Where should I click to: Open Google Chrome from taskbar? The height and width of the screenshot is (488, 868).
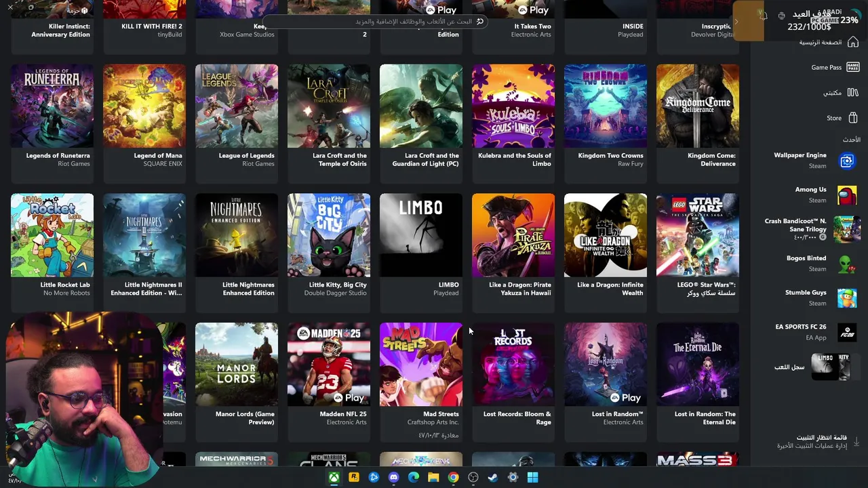point(453,477)
